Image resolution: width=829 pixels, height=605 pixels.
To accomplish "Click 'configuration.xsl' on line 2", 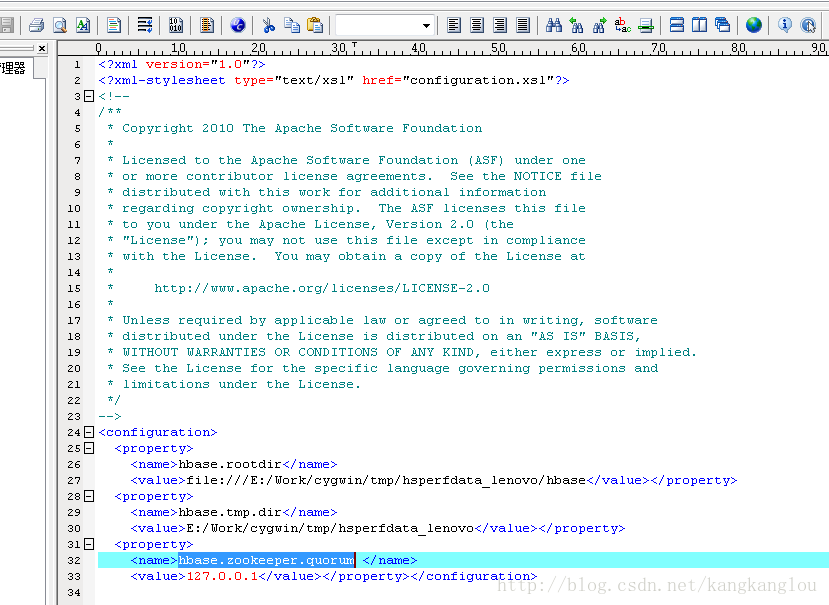I will click(x=478, y=80).
